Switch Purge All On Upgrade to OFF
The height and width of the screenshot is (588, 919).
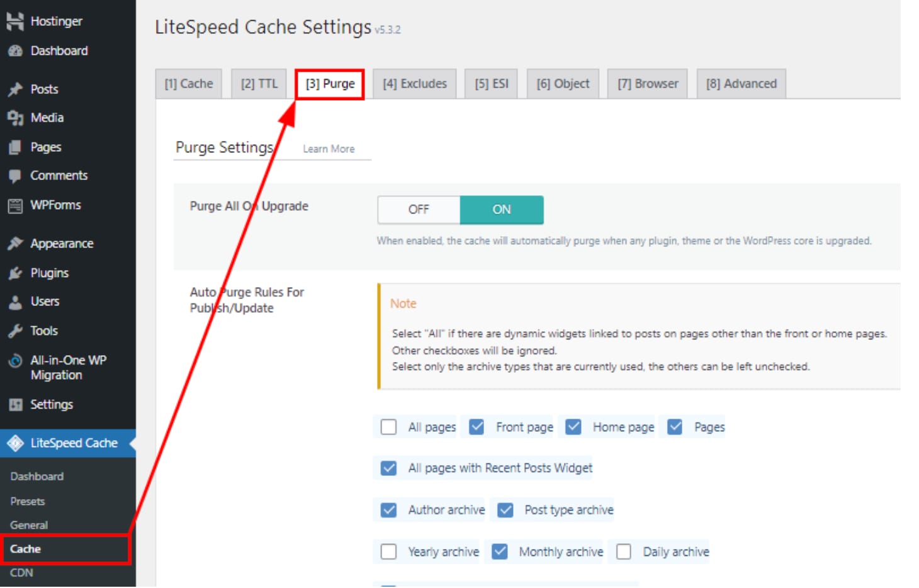pos(418,210)
